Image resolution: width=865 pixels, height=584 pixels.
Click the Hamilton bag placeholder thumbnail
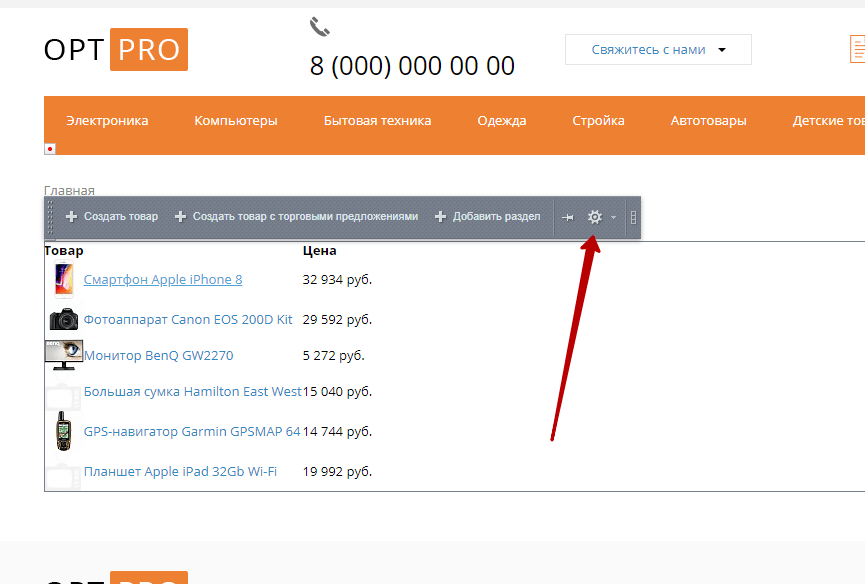click(x=64, y=393)
